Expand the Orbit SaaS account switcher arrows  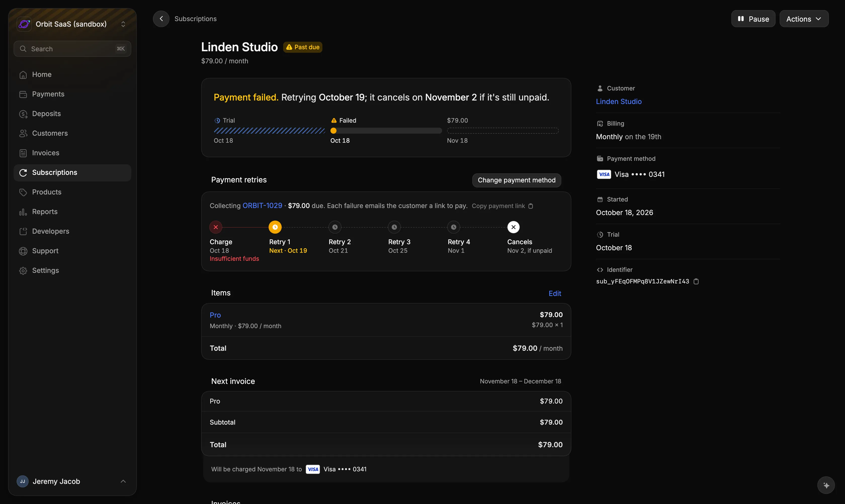[123, 24]
